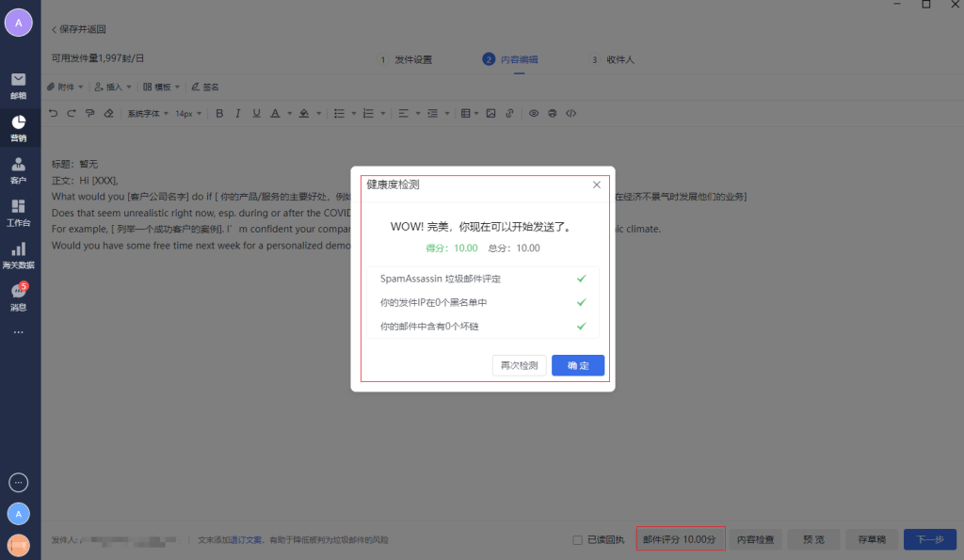Open 海关数据 customs data in sidebar
This screenshot has height=560, width=964.
click(x=19, y=255)
